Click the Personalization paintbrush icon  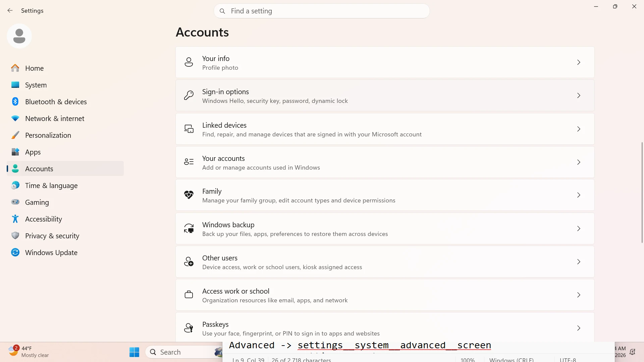point(15,135)
